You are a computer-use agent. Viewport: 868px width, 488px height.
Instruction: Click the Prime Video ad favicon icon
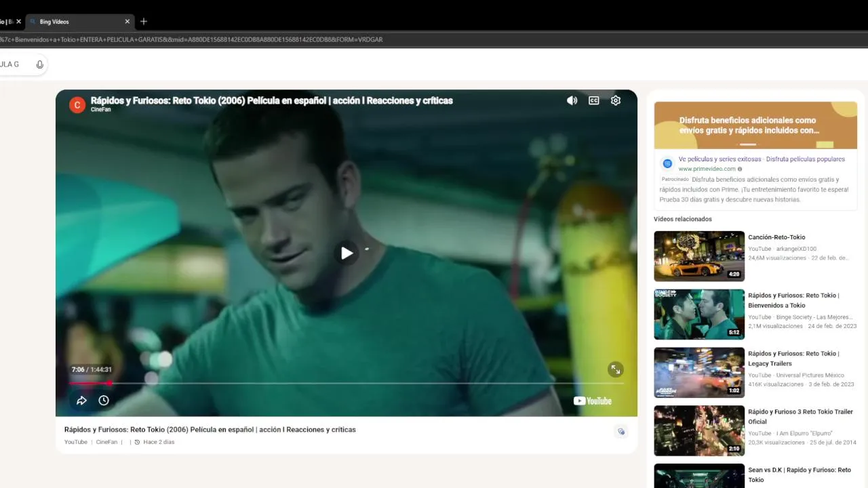(667, 163)
